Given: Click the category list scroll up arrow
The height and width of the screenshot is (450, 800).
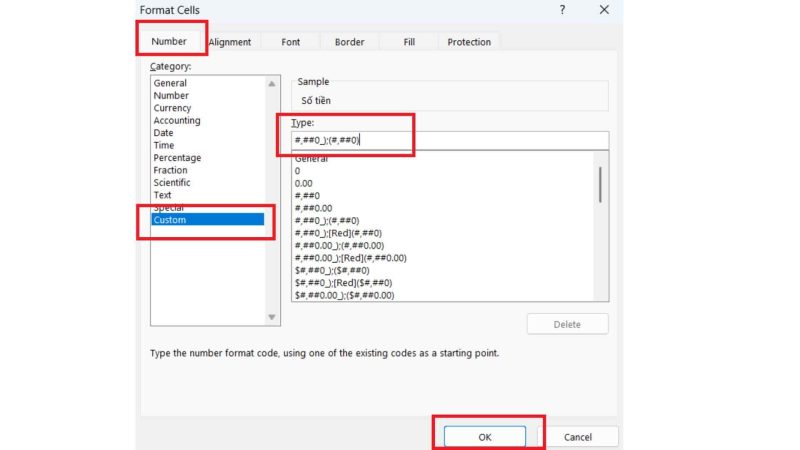Looking at the screenshot, I should coord(272,84).
